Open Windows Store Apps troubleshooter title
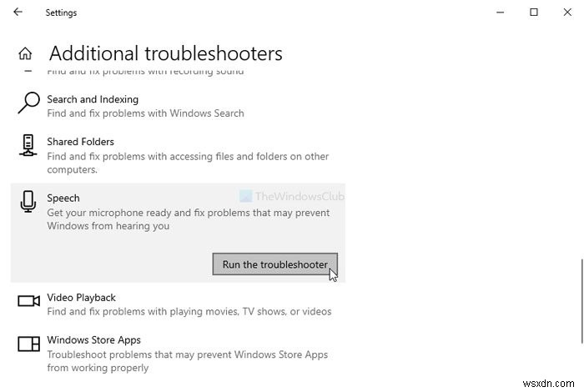 pyautogui.click(x=93, y=340)
